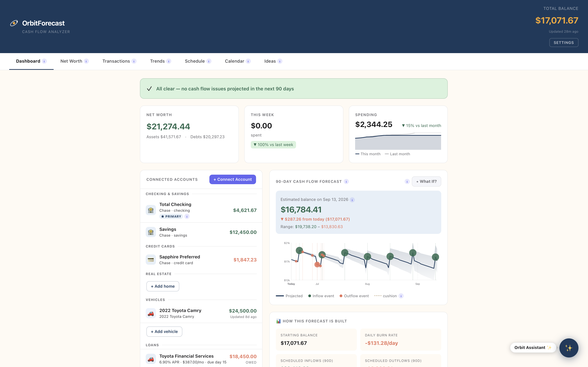The image size is (588, 367).
Task: Click 2022 Toyota Camry car icon
Action: click(x=151, y=313)
